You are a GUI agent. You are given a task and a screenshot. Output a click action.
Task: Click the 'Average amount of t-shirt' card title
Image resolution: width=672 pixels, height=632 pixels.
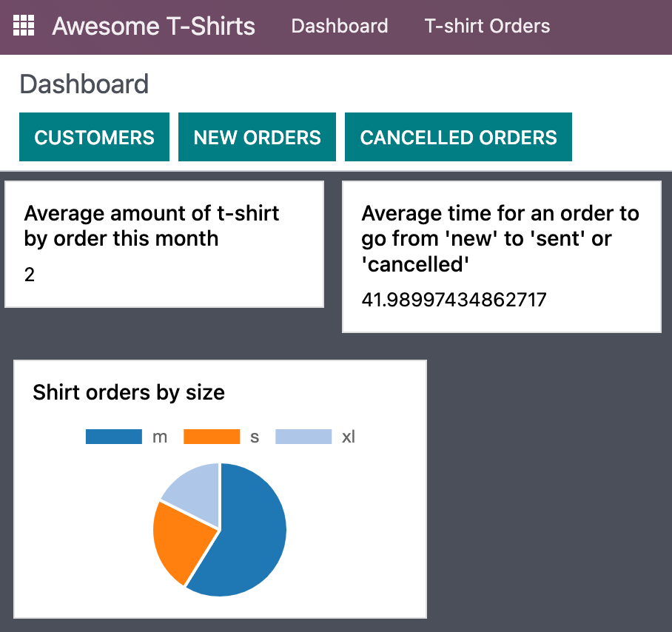click(x=152, y=226)
